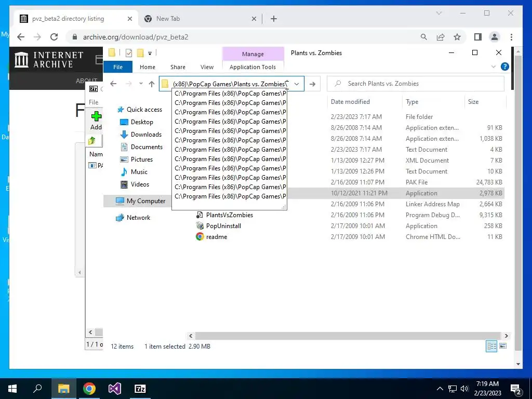Open the Customize Quick Access Toolbar arrow
The width and height of the screenshot is (532, 399).
tap(150, 54)
